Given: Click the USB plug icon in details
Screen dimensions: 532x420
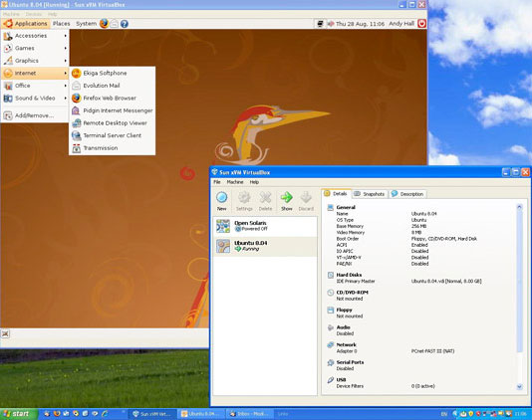Looking at the screenshot, I should (331, 380).
